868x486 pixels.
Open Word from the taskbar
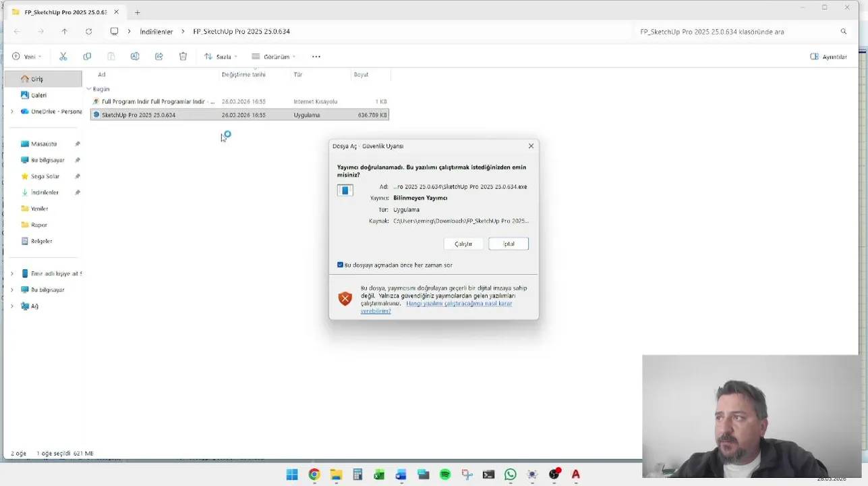pyautogui.click(x=401, y=475)
